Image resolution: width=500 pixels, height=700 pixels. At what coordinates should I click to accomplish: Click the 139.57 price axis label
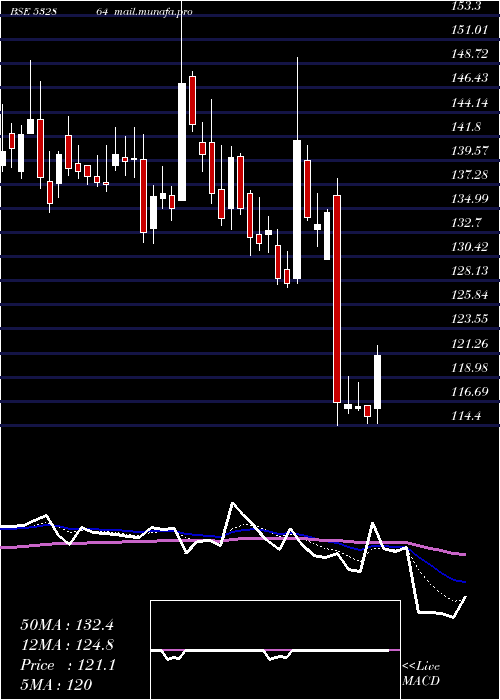(x=469, y=151)
